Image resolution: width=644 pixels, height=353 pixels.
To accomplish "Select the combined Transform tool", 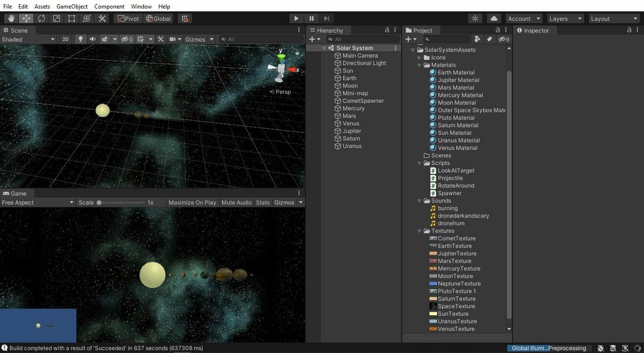I will click(x=87, y=19).
